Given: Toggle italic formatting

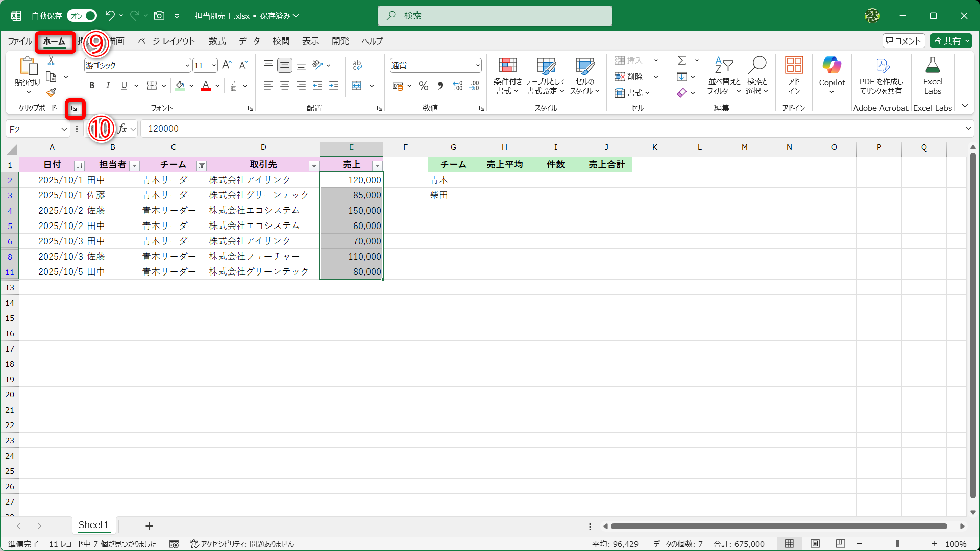Looking at the screenshot, I should coord(108,86).
